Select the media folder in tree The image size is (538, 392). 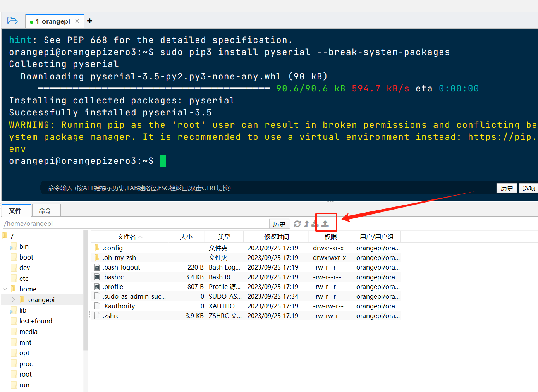28,332
